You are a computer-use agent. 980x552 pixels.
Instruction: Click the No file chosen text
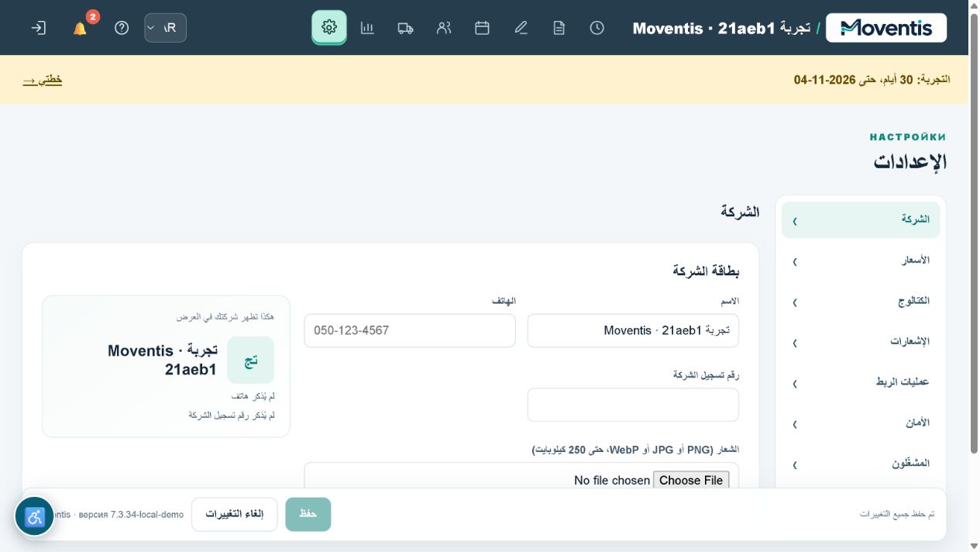(x=612, y=481)
